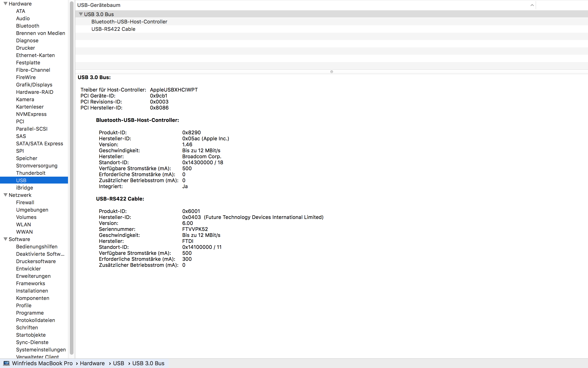588x368 pixels.
Task: Open Kartenleser entry
Action: click(30, 106)
